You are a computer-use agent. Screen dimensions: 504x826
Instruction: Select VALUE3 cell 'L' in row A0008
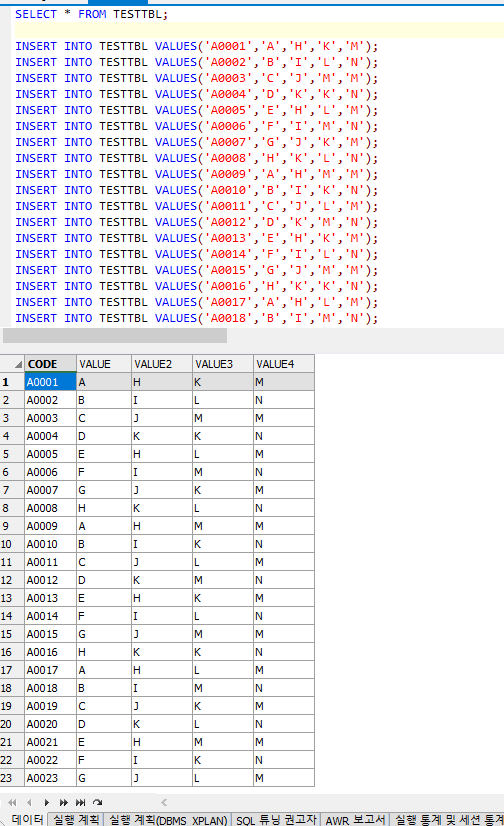[x=223, y=508]
